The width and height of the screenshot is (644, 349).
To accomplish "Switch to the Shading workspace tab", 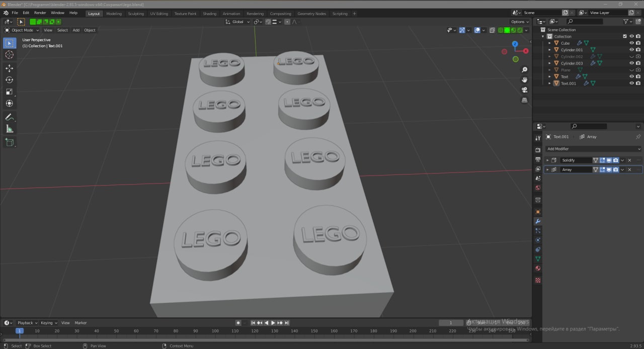I will tap(209, 14).
